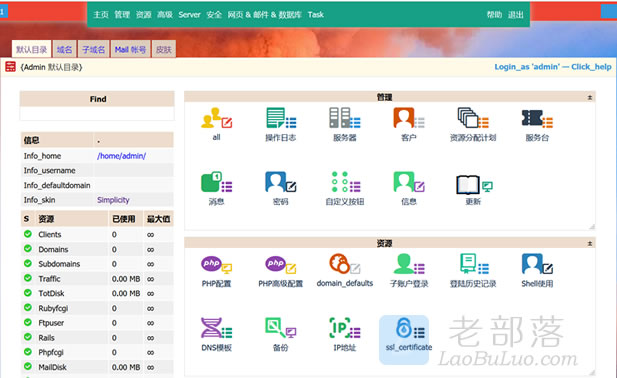Collapse the 资源 section panel

pyautogui.click(x=590, y=243)
